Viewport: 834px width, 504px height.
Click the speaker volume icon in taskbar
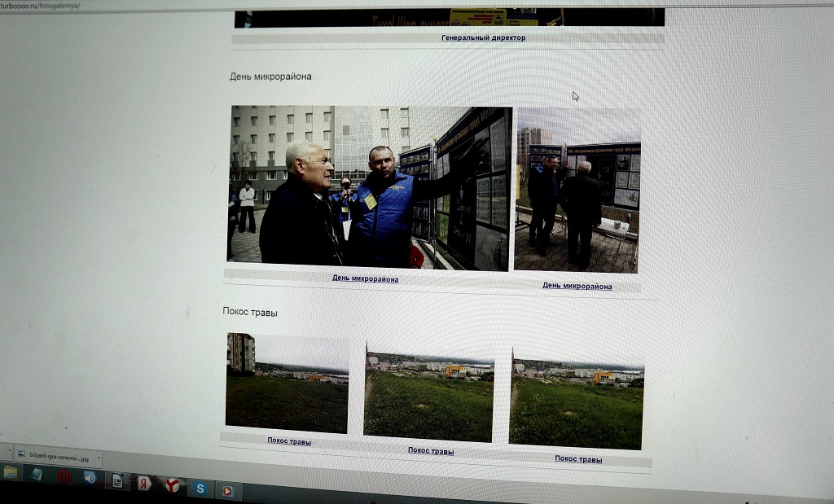[89, 478]
